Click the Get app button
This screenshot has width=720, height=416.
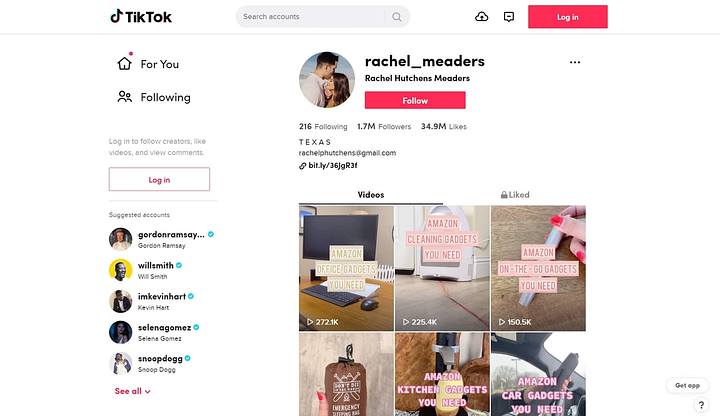pos(687,385)
